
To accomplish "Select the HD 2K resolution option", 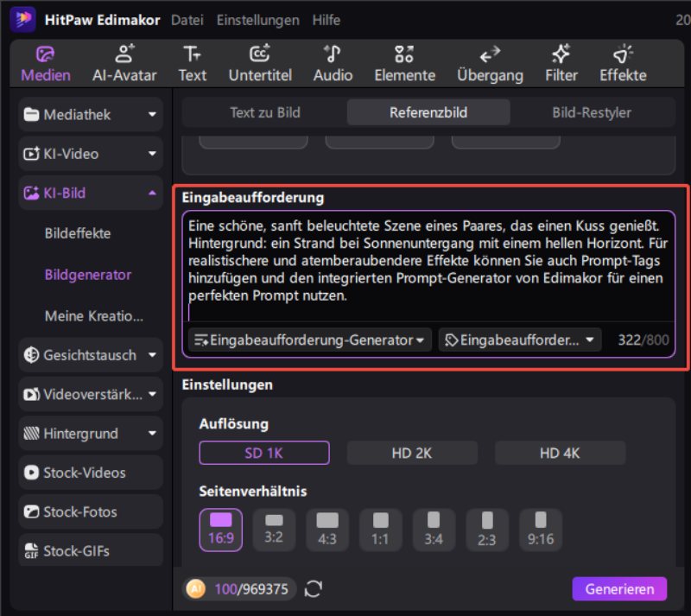I will (x=412, y=453).
